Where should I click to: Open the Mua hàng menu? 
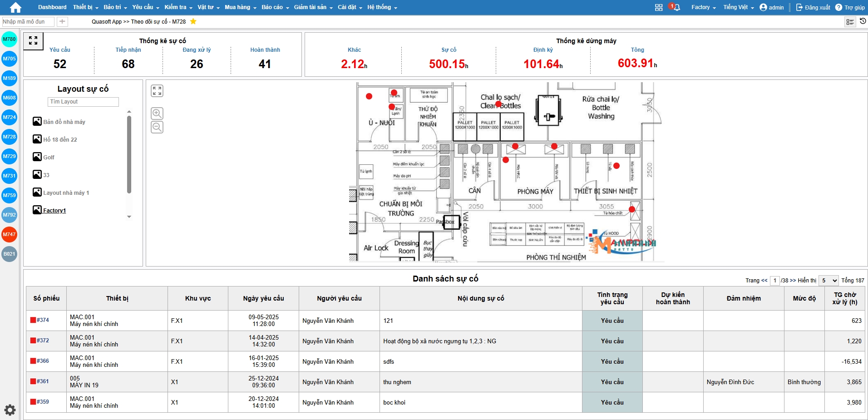240,7
